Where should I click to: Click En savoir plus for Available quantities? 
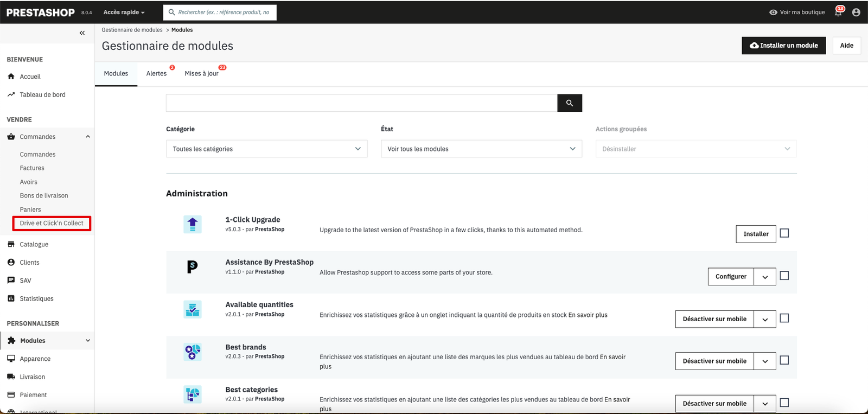(588, 315)
